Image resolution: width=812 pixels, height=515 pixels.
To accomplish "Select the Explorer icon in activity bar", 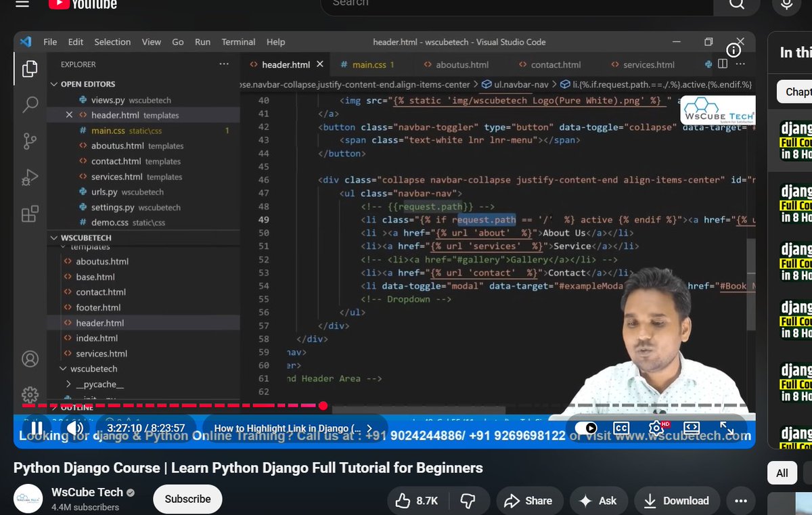I will click(x=30, y=68).
